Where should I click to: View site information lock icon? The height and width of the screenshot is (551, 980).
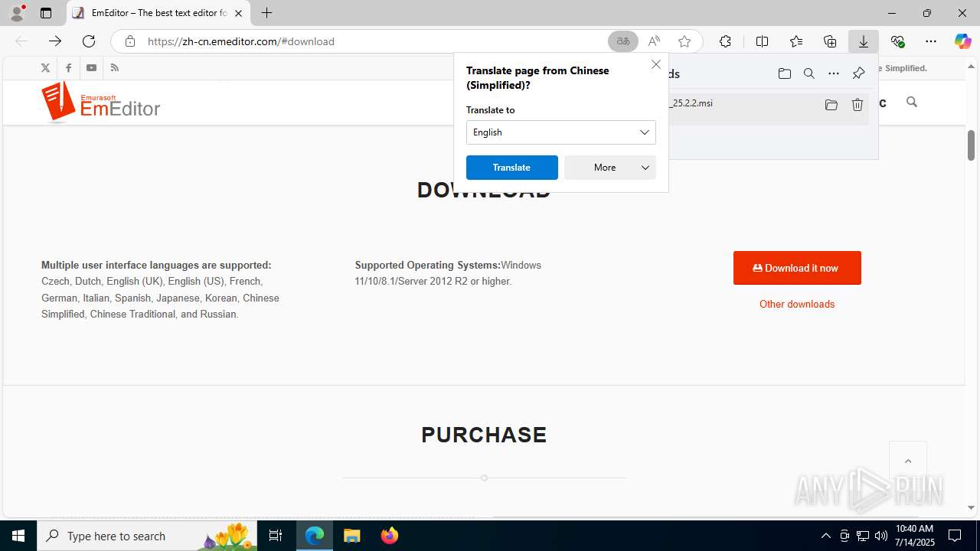(130, 41)
